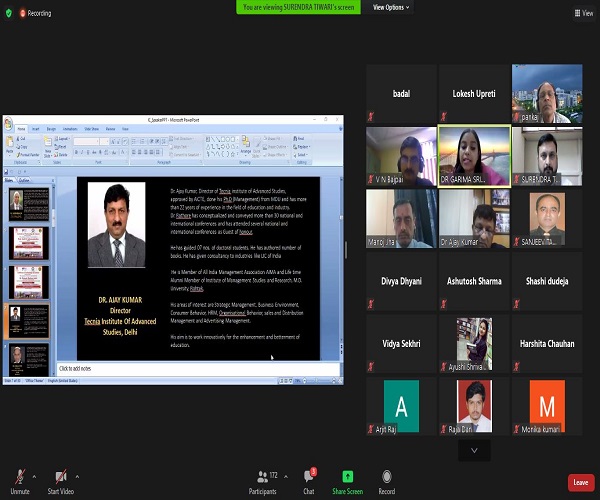The width and height of the screenshot is (600, 500).
Task: Open the PowerPoint Office button
Action: click(8, 124)
